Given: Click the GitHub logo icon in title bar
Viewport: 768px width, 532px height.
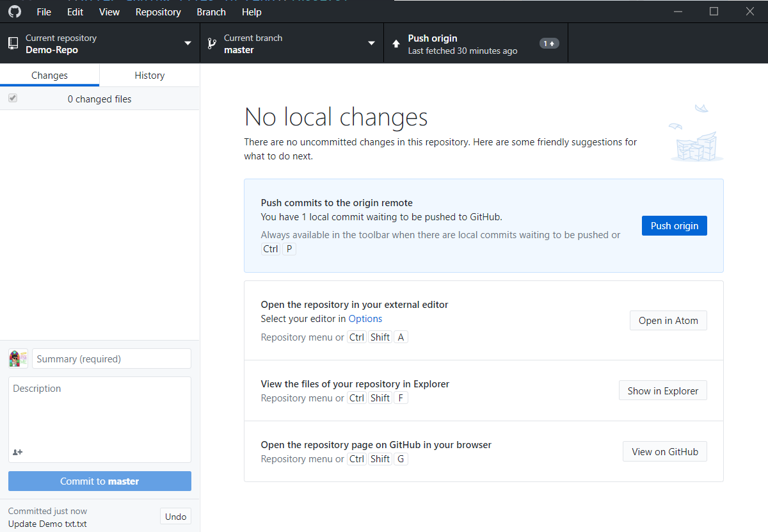Looking at the screenshot, I should pos(14,12).
